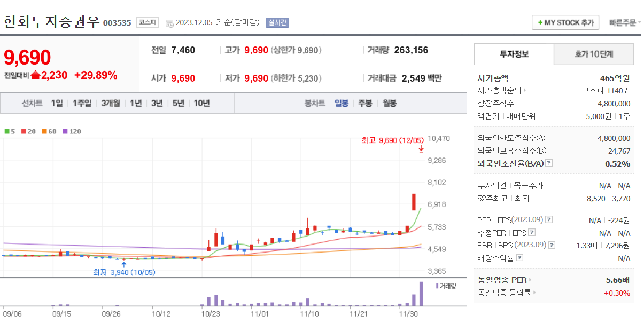Click the plus icon in MY STOCK 추가

[x=540, y=22]
